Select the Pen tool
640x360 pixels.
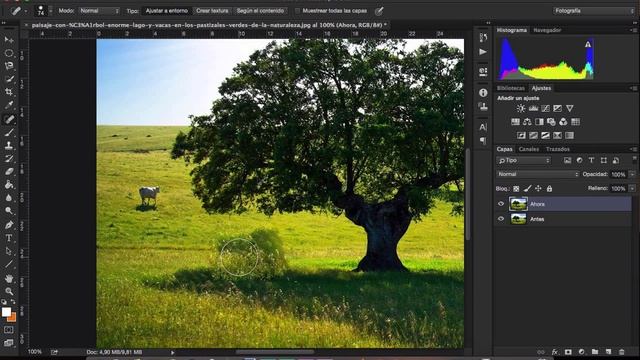(x=9, y=224)
